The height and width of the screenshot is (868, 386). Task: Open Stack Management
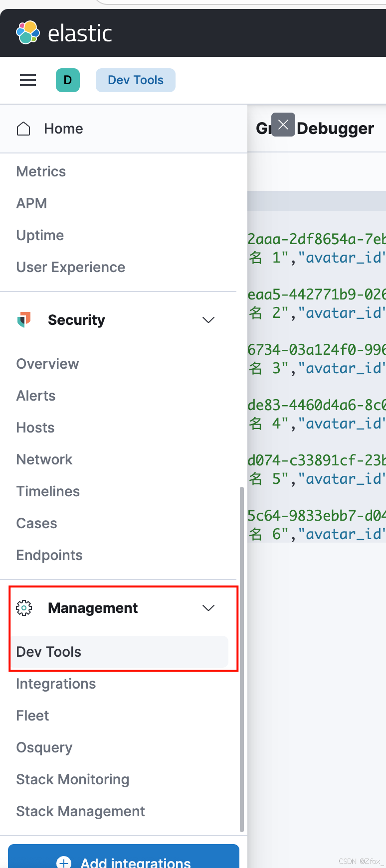(x=80, y=811)
